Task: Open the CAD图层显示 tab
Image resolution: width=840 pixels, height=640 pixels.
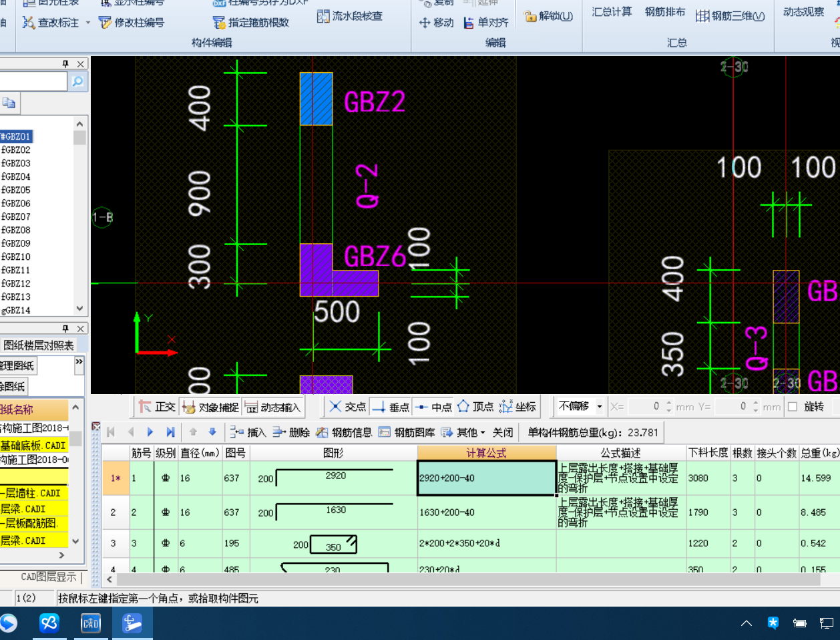Action: pyautogui.click(x=48, y=577)
